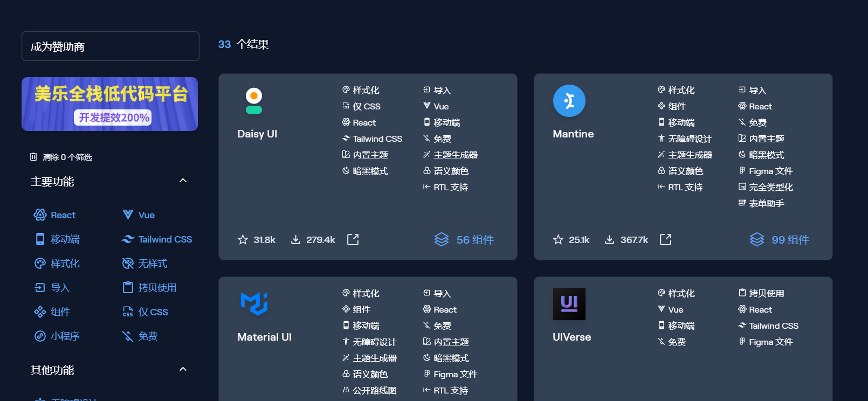Toggle the 移动端 filter in sidebar
The image size is (868, 401).
point(57,239)
